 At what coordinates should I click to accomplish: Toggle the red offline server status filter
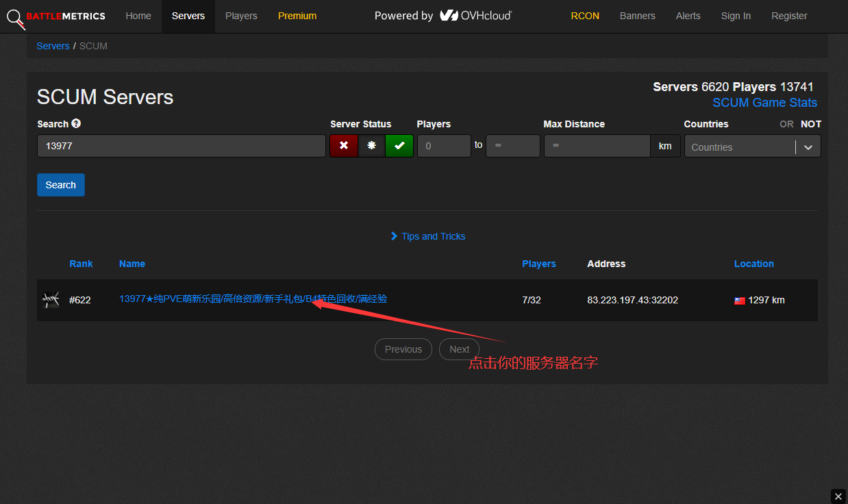pos(344,146)
